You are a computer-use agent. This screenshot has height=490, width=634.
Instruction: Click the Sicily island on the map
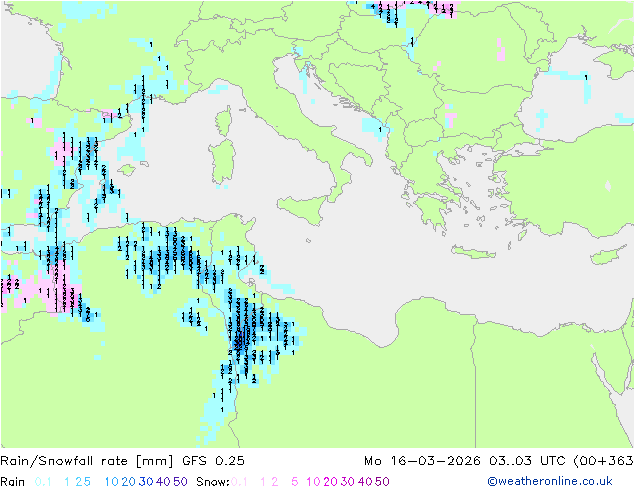pos(303,207)
